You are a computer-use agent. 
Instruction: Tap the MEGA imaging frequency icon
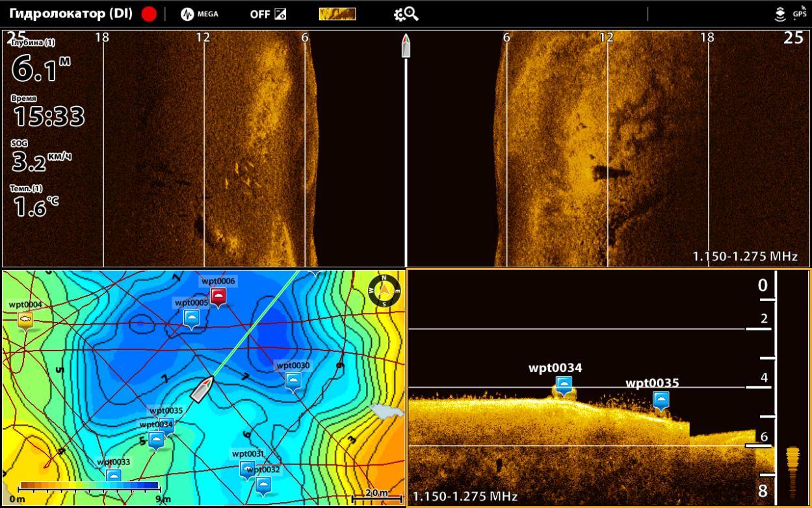click(x=199, y=14)
